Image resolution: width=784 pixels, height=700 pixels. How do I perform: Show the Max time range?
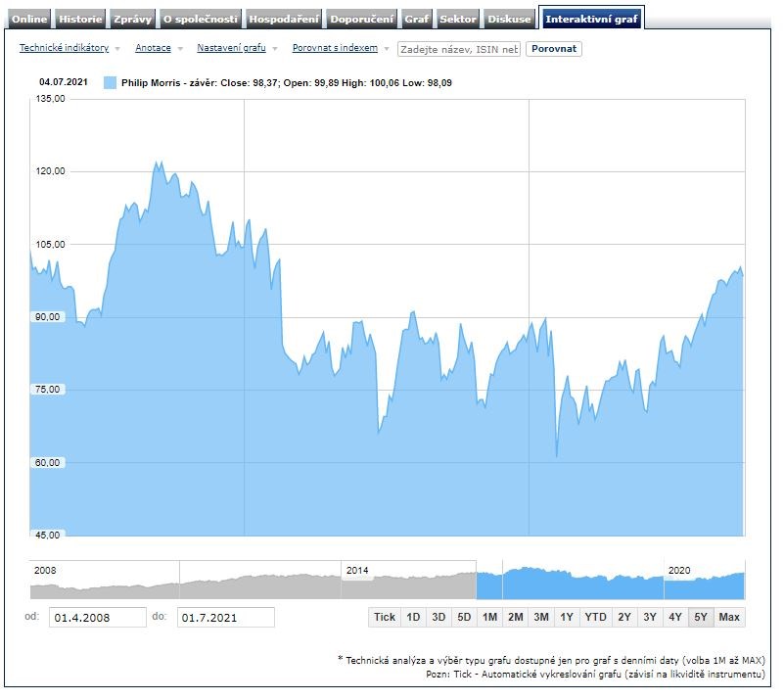coord(729,617)
